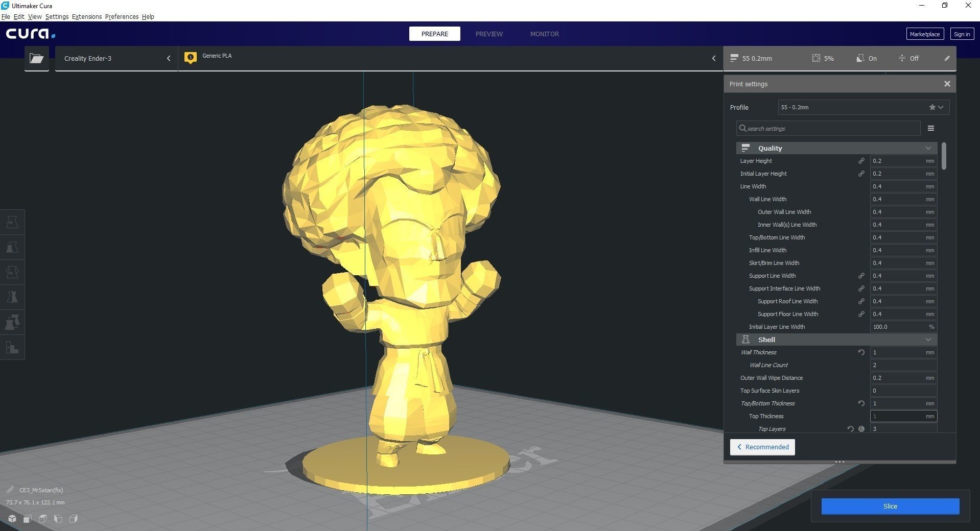Click the pencil icon in print settings bar
Viewport: 980px width, 531px height.
click(947, 58)
